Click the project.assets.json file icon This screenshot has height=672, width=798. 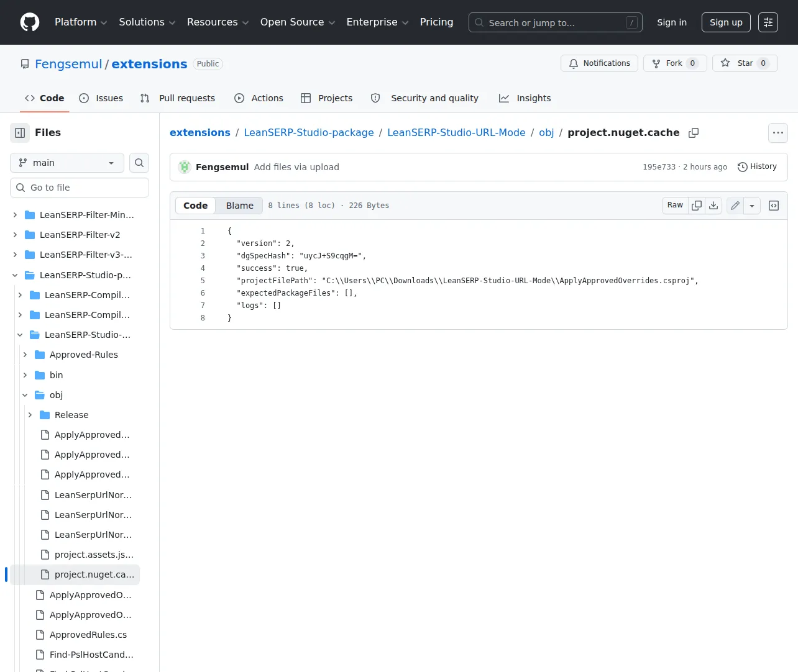coord(45,555)
